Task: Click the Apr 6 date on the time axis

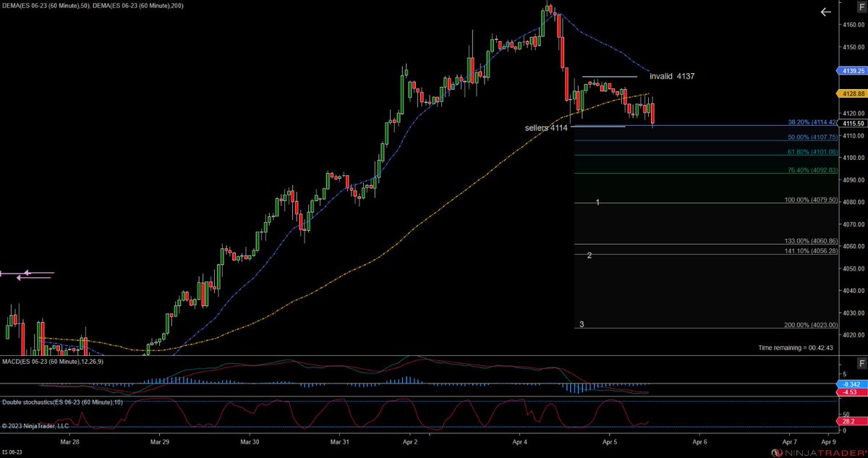Action: 699,441
